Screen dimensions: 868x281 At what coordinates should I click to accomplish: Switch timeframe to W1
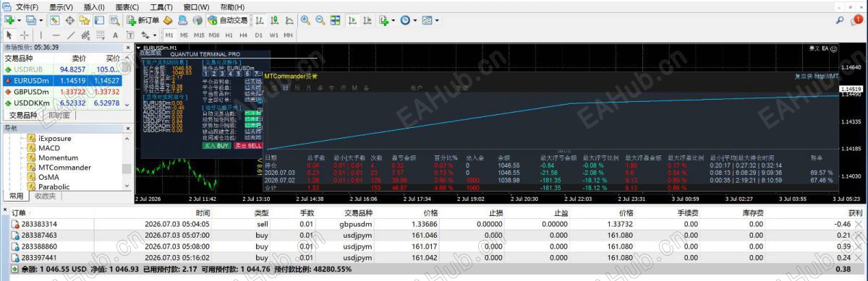click(273, 35)
